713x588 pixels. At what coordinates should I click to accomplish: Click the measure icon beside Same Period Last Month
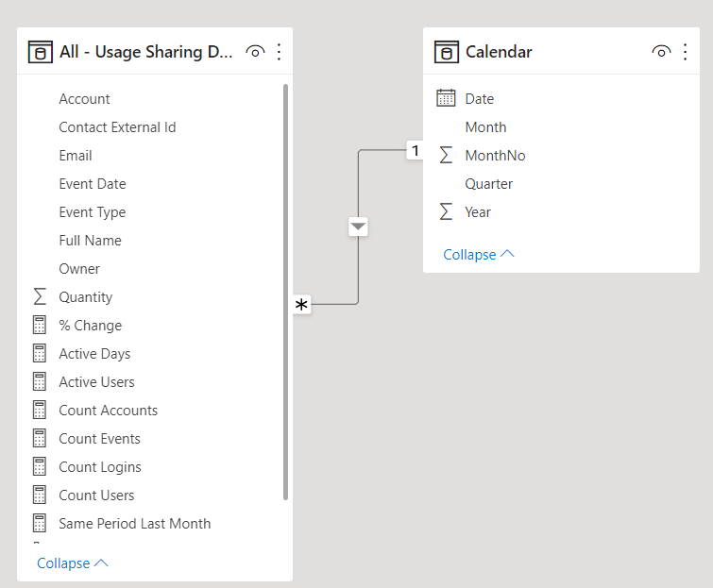click(40, 524)
